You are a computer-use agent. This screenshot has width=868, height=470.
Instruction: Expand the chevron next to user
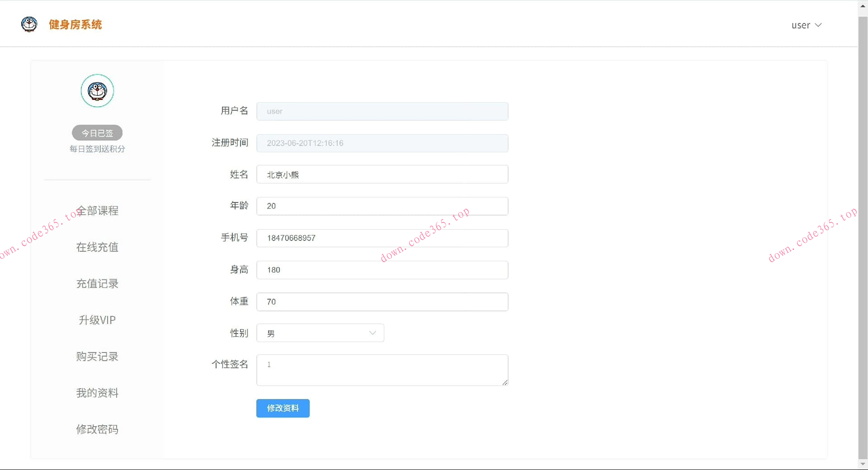click(820, 25)
